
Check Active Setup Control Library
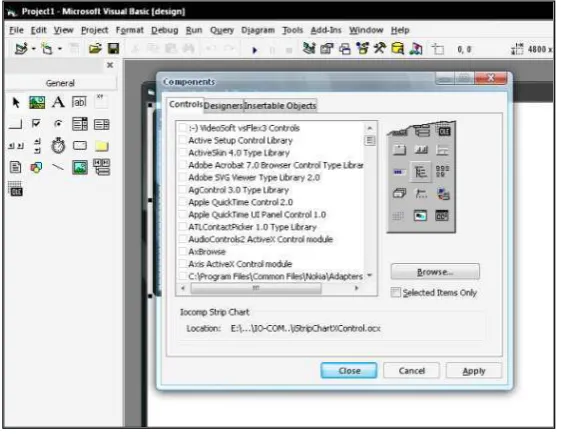tap(182, 140)
